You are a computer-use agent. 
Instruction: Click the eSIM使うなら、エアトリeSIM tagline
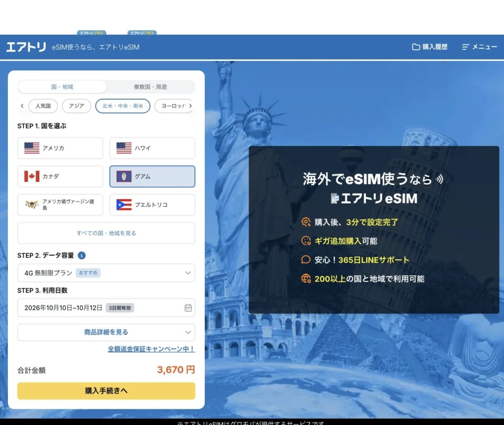coord(96,47)
